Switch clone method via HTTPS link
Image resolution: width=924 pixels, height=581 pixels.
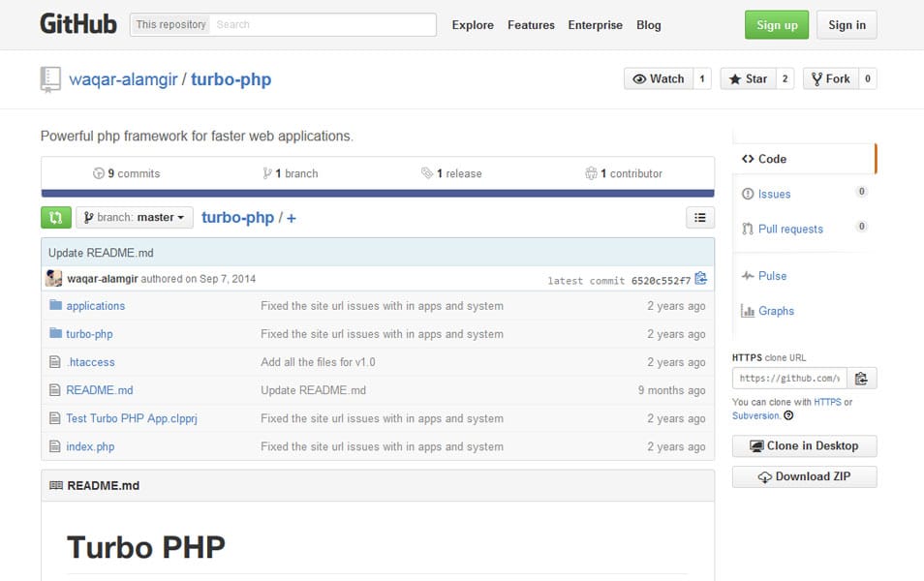point(827,402)
